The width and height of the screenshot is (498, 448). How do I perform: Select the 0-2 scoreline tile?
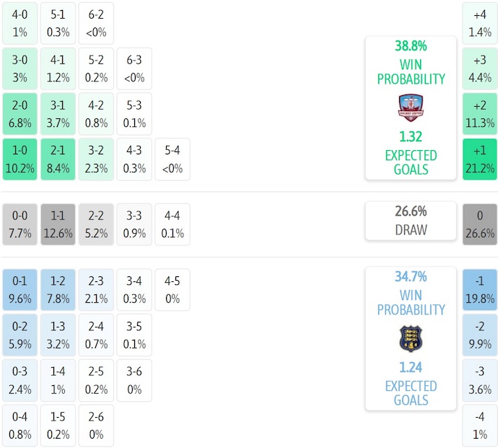tap(19, 335)
